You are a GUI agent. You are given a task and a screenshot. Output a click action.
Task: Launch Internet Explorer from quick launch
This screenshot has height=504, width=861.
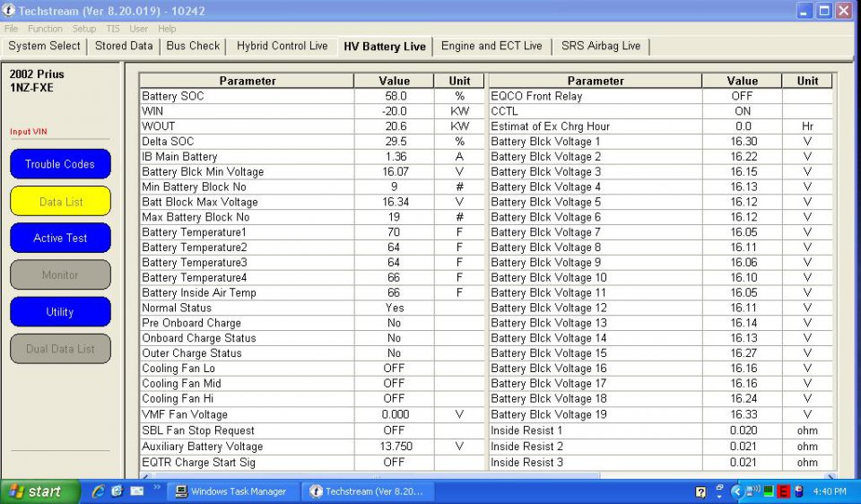pos(99,491)
